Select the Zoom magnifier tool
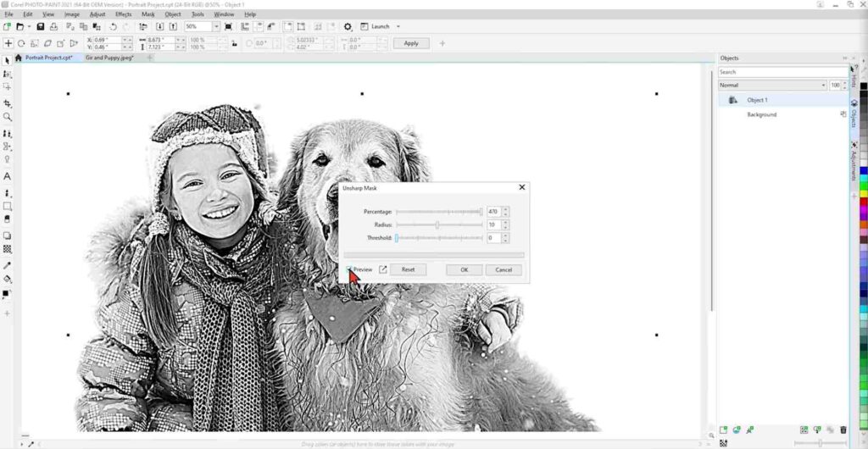Viewport: 868px width, 449px height. [7, 117]
